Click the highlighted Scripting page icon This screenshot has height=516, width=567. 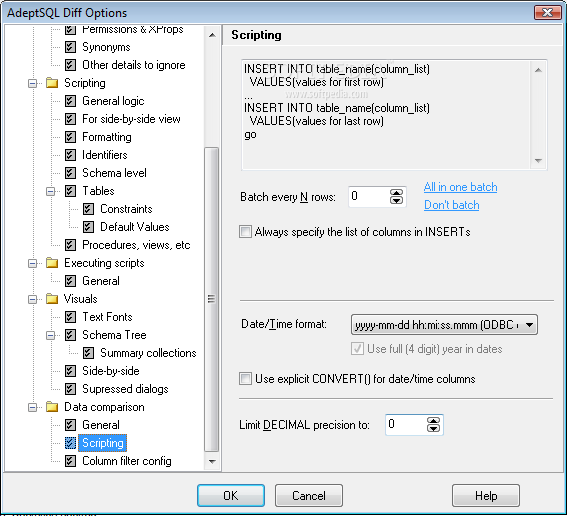tap(70, 443)
